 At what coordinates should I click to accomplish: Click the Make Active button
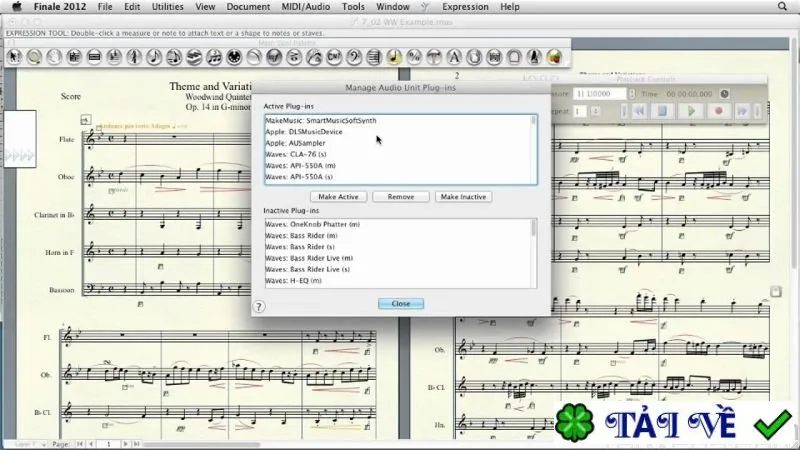click(338, 196)
